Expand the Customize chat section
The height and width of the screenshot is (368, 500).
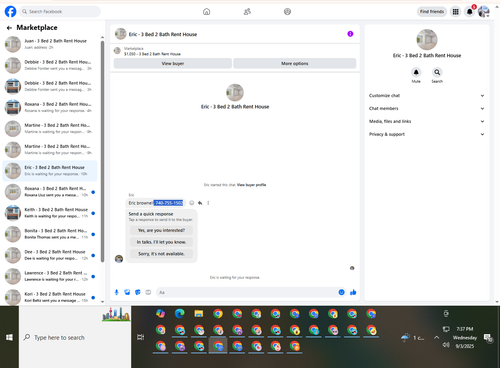pyautogui.click(x=426, y=96)
